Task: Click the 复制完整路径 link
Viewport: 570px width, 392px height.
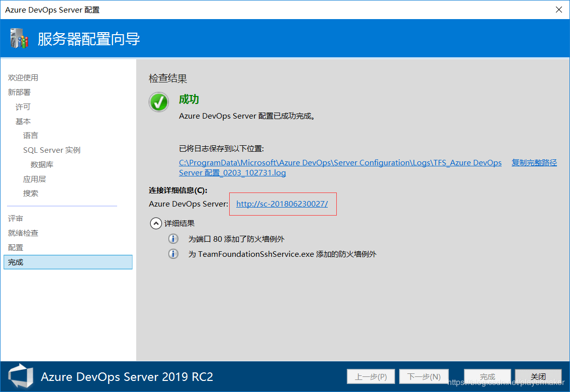Action: point(534,162)
